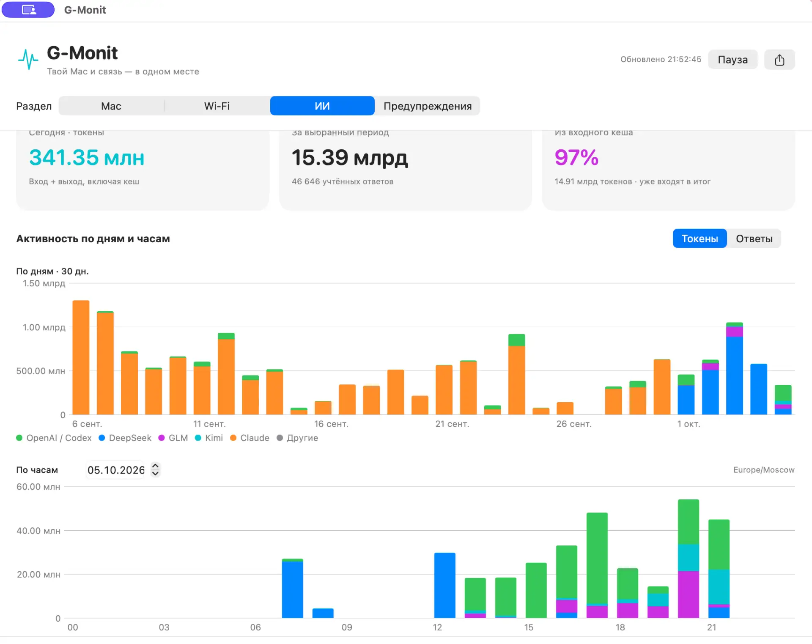Click the purple screen-sharing pill icon
The width and height of the screenshot is (812, 644).
(x=28, y=9)
